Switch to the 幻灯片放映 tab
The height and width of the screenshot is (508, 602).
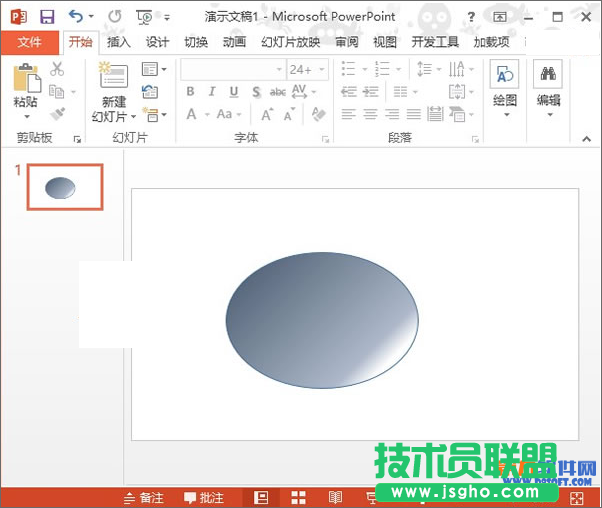pyautogui.click(x=291, y=42)
